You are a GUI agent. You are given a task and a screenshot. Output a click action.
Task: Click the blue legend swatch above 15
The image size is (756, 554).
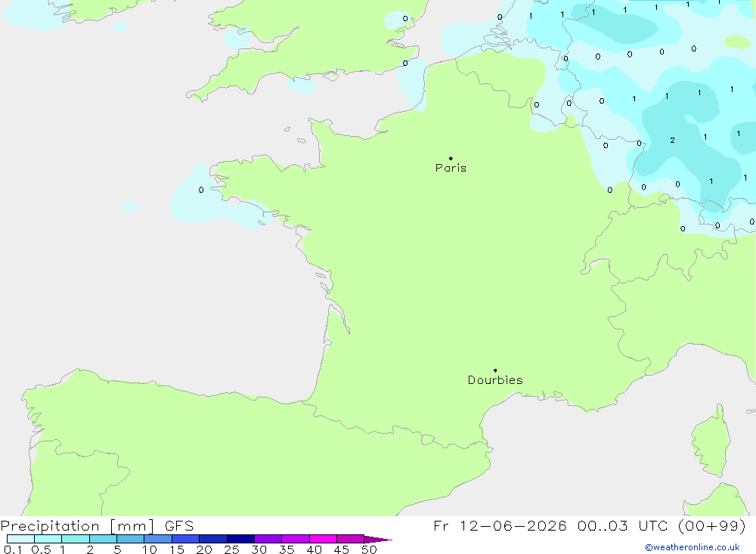click(186, 539)
